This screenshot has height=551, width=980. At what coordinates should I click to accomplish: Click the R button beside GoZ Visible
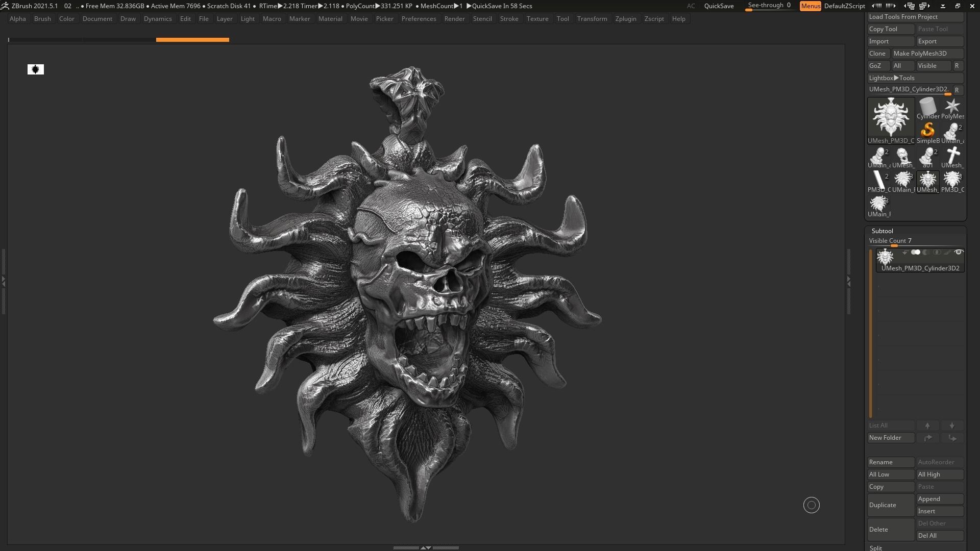[x=957, y=66]
